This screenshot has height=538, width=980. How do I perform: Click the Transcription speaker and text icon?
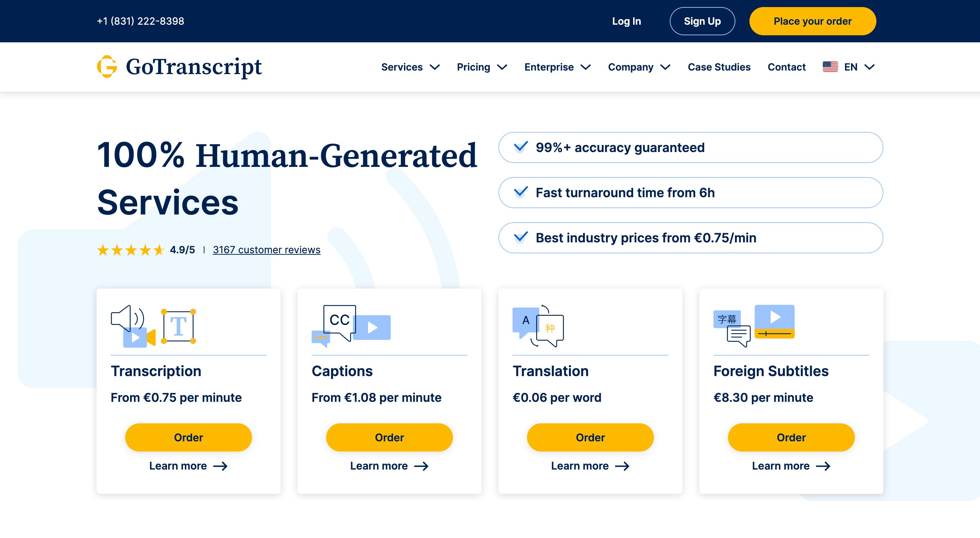tap(153, 326)
